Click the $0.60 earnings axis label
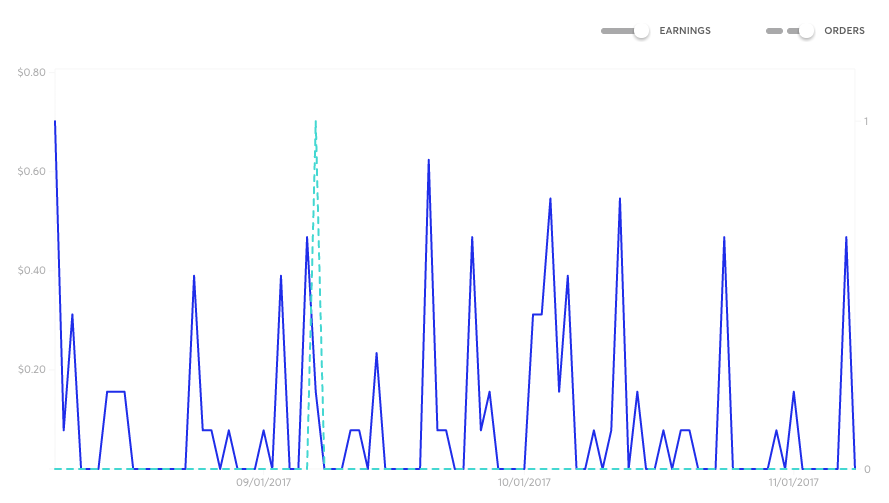Screen dimensions: 889x503 (x=31, y=171)
